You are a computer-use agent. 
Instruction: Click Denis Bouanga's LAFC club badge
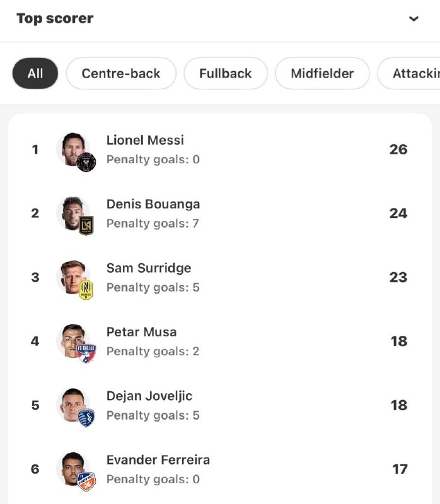point(86,226)
